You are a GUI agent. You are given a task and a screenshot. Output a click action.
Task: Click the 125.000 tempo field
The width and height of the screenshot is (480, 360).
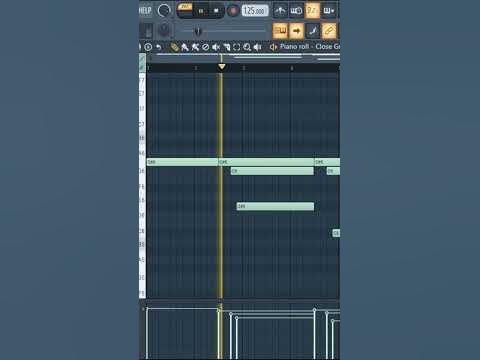pos(255,11)
